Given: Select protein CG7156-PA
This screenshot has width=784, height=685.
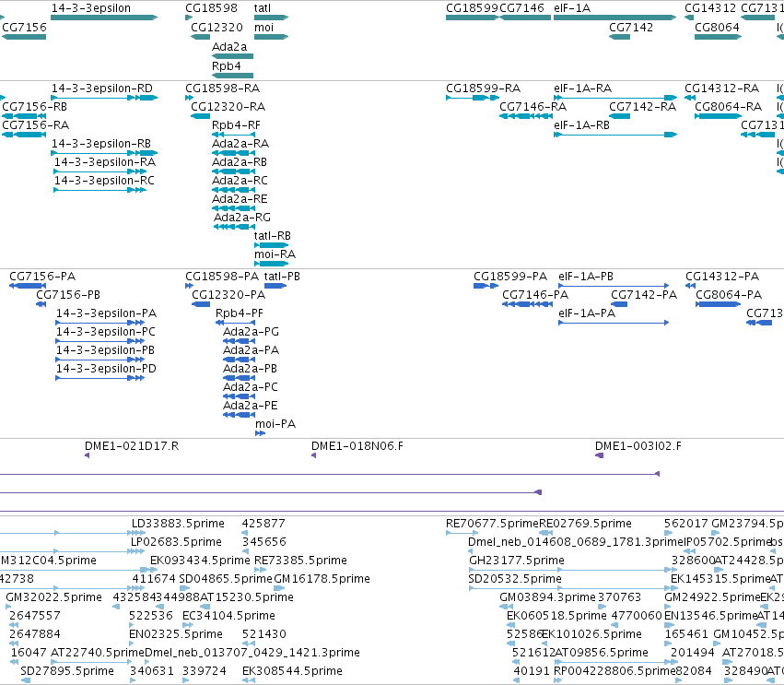Looking at the screenshot, I should pyautogui.click(x=28, y=286).
